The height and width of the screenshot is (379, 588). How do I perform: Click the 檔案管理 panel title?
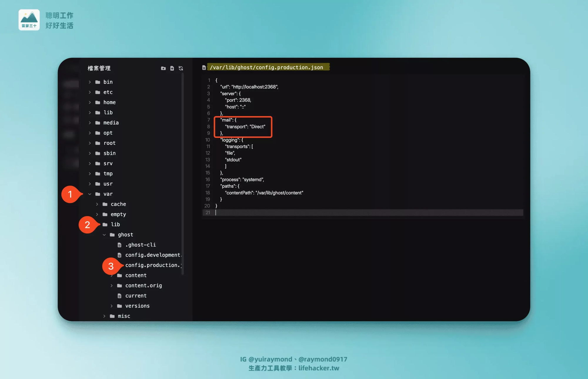[99, 68]
